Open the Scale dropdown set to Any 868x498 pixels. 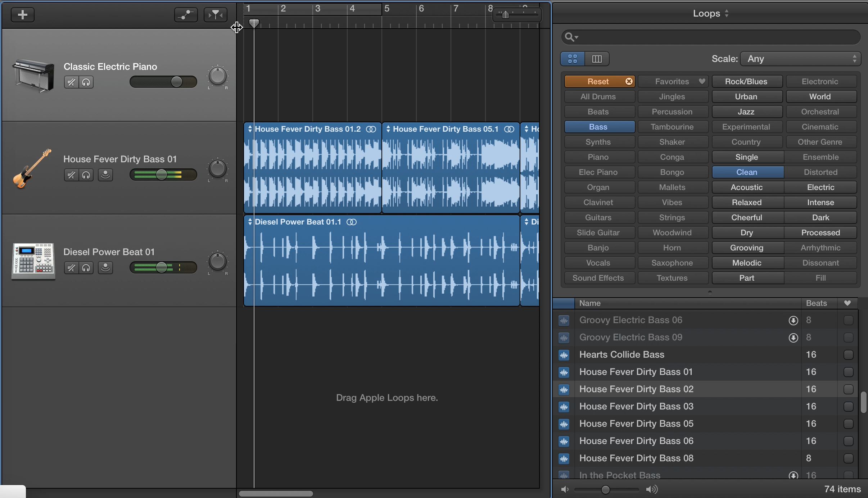800,59
